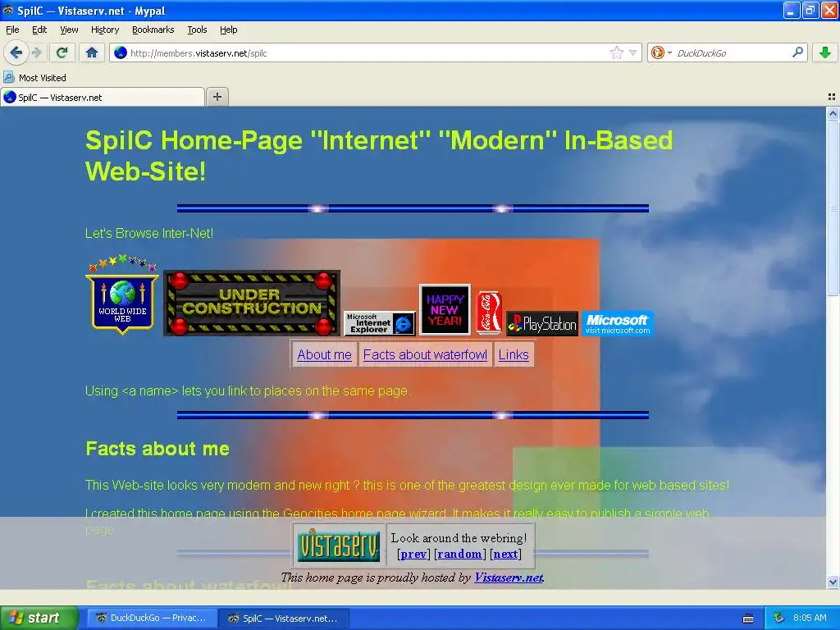Follow the About me link

(x=324, y=354)
